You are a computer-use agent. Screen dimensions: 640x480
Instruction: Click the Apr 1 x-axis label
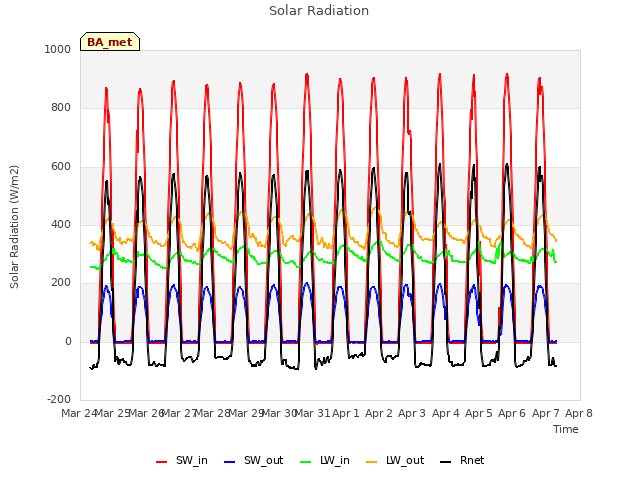point(346,413)
